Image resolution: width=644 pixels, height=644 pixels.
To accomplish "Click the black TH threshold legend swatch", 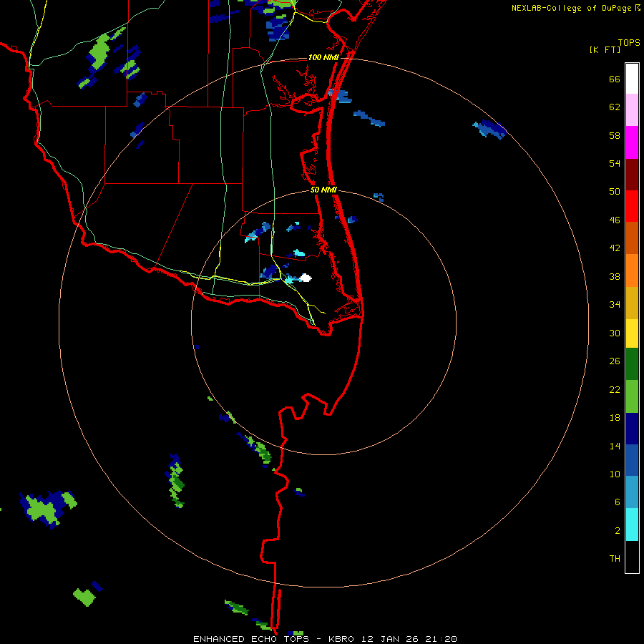I will [632, 557].
